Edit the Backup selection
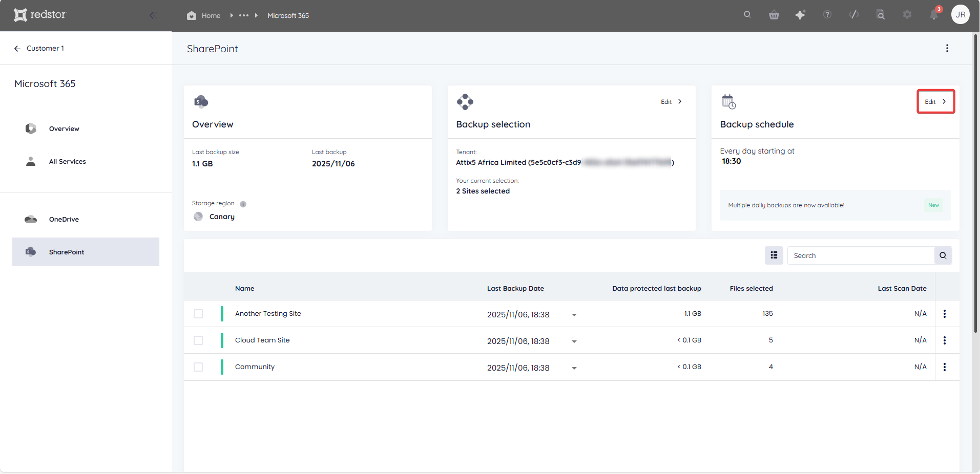The image size is (980, 474). (672, 101)
